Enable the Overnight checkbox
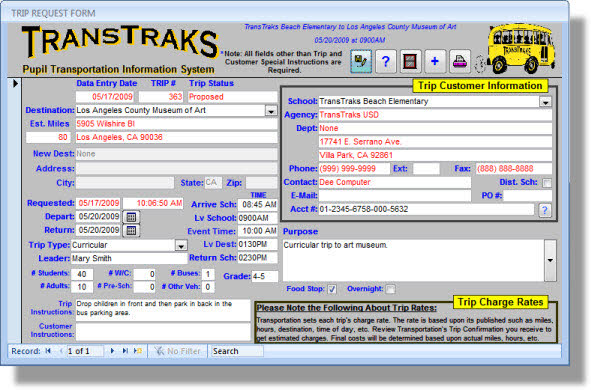Image resolution: width=591 pixels, height=390 pixels. click(x=391, y=289)
